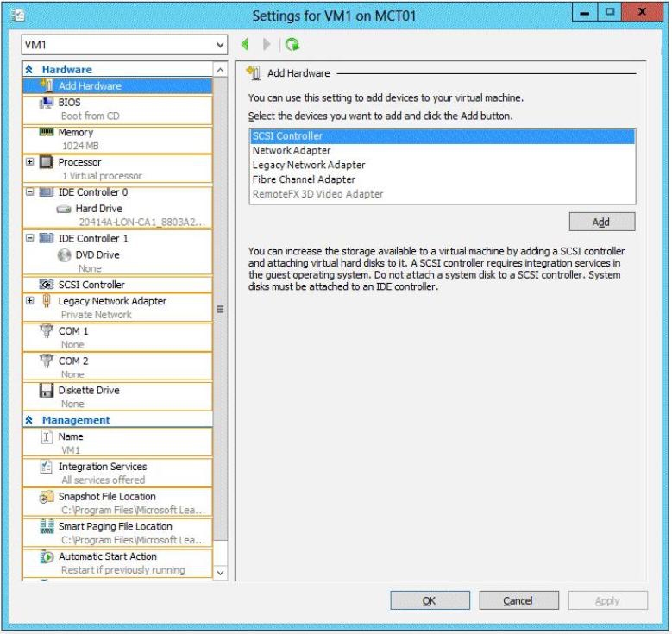The height and width of the screenshot is (634, 672).
Task: Open the Processor settings label
Action: [79, 162]
